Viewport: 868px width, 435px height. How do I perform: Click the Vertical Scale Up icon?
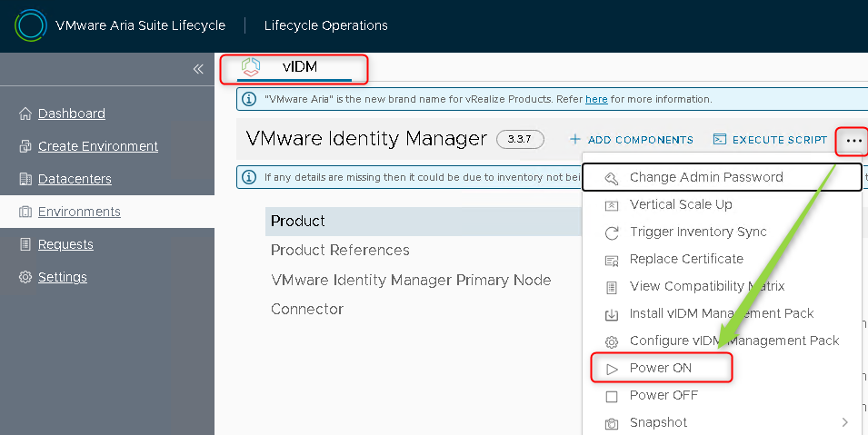tap(611, 205)
